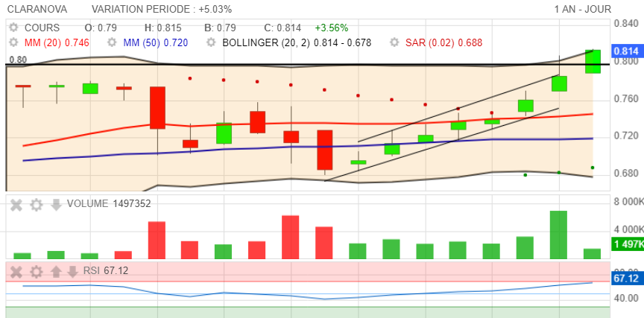Click the 0.840 price axis label

(626, 23)
